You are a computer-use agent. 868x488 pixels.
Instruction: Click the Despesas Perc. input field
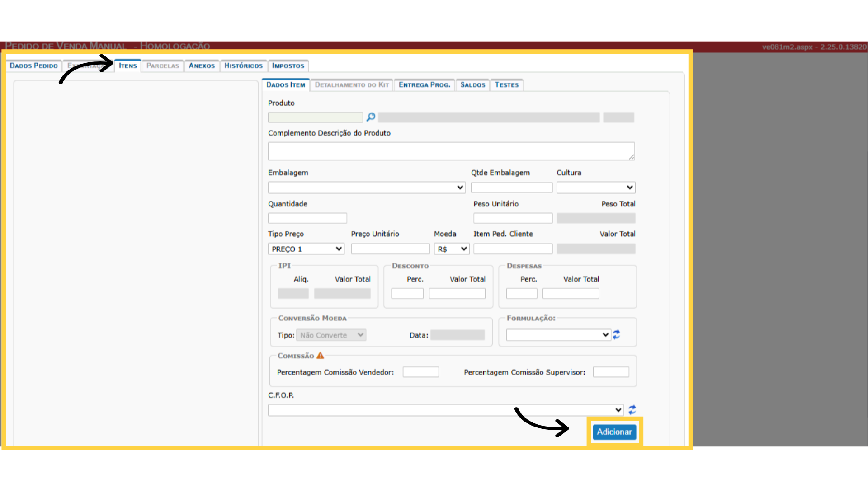(522, 294)
